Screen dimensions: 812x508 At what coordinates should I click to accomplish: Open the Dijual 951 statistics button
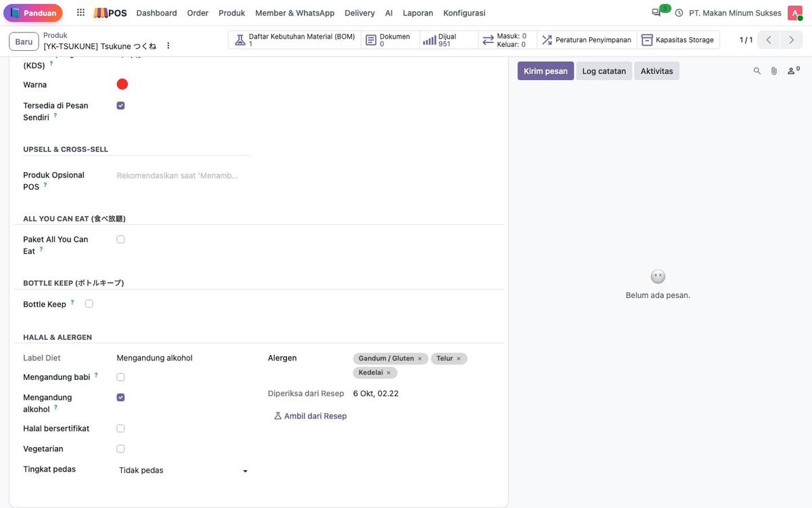point(449,40)
